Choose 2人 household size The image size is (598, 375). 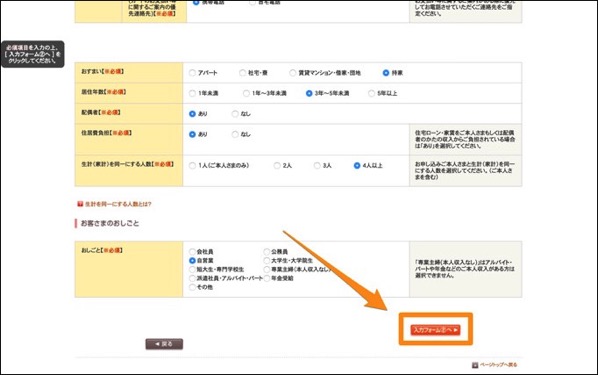point(277,166)
